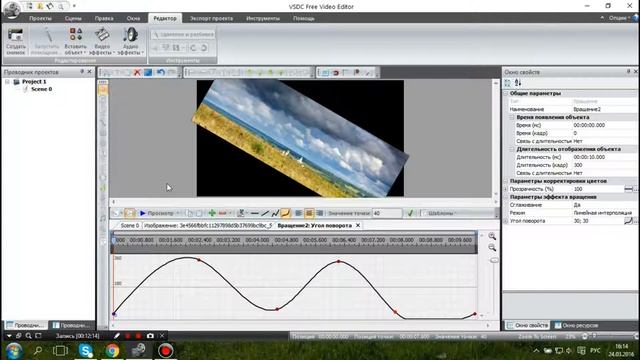Click the curve point at second peak

tap(338, 261)
